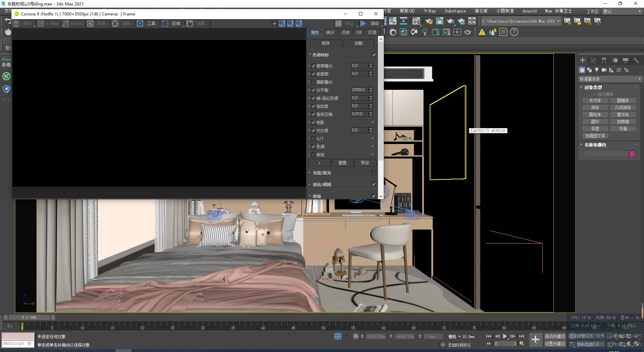Select the Cameras category icon

tap(604, 70)
